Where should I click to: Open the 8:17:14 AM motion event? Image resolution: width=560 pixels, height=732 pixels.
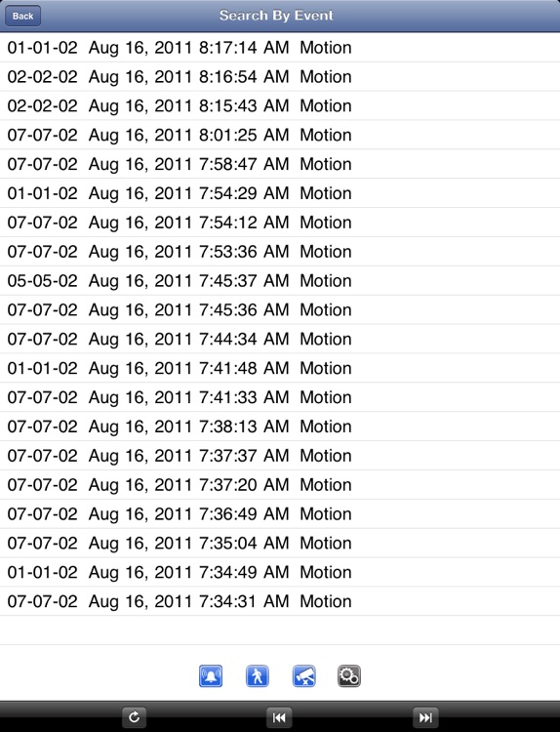pyautogui.click(x=280, y=48)
